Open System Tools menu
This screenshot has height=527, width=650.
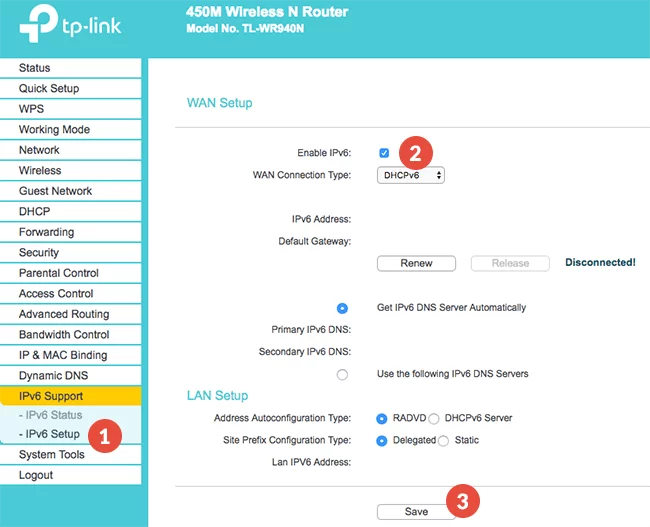pos(70,454)
